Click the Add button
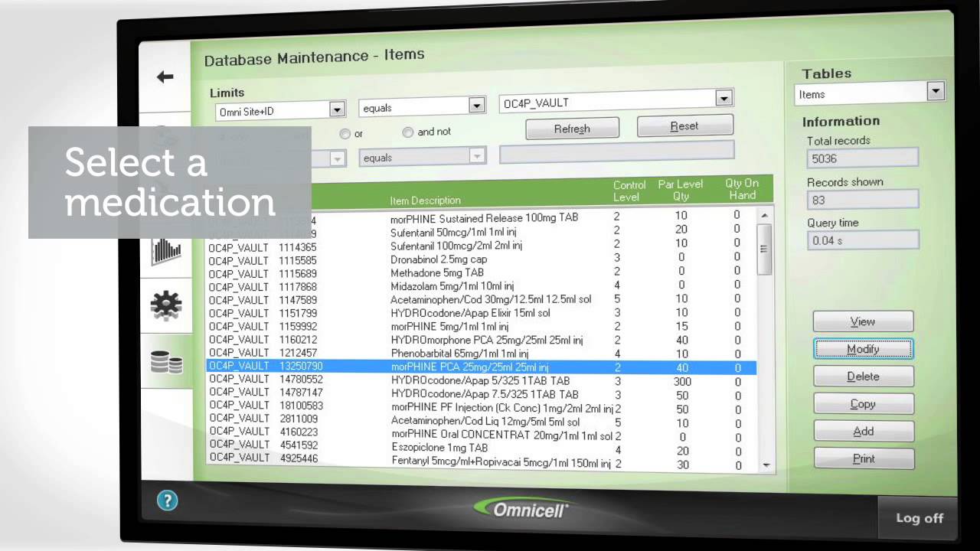Viewport: 980px width, 551px height. pyautogui.click(x=864, y=432)
